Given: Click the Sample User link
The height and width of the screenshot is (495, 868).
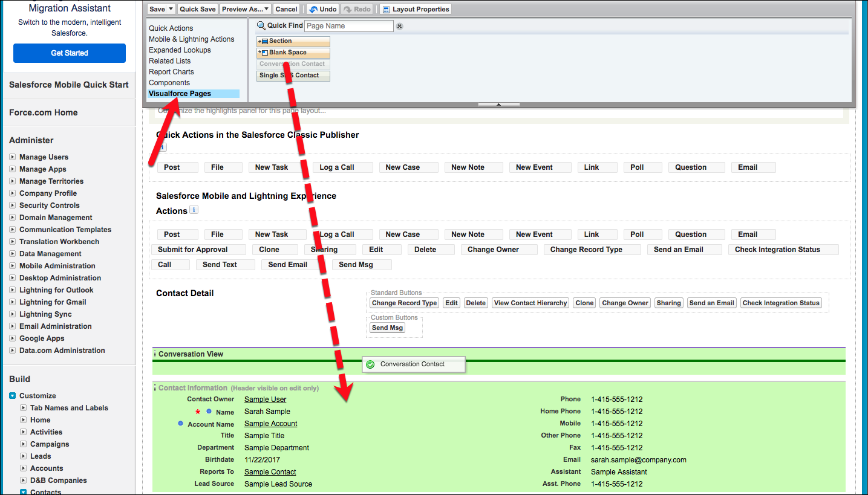Looking at the screenshot, I should pos(266,400).
